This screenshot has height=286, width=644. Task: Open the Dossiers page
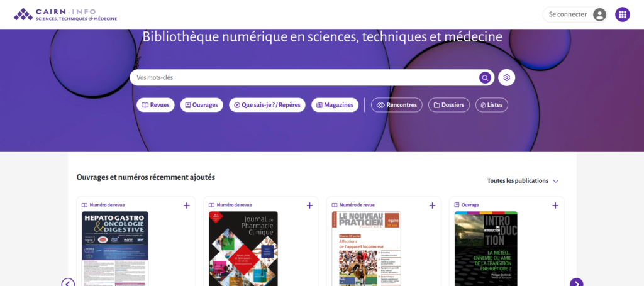[x=448, y=105]
